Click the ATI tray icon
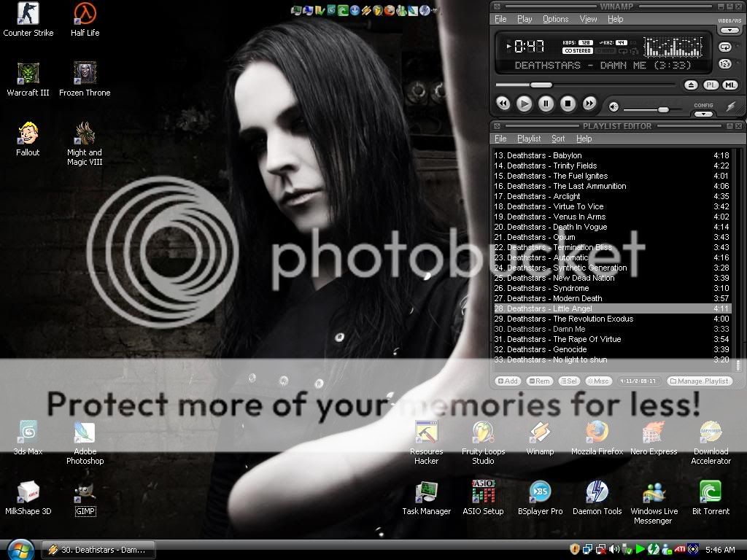 (x=680, y=549)
